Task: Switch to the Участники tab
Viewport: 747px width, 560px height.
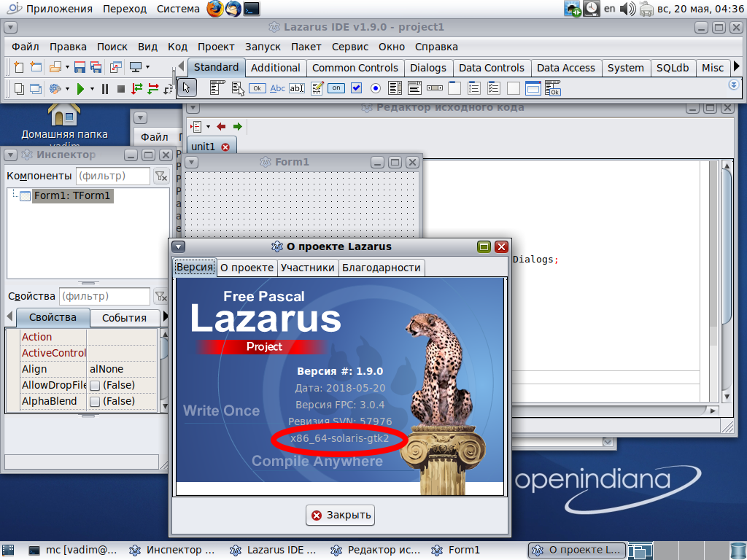Action: point(308,268)
